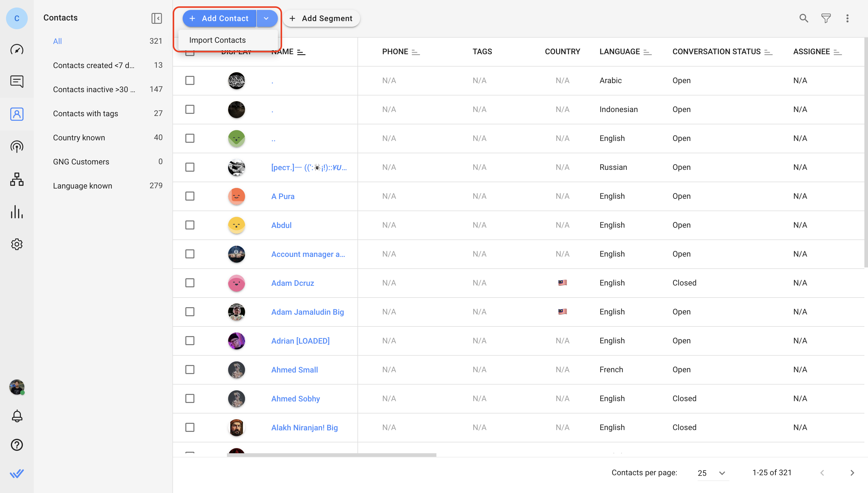Open the Dashboard speedometer icon
868x493 pixels.
point(17,49)
